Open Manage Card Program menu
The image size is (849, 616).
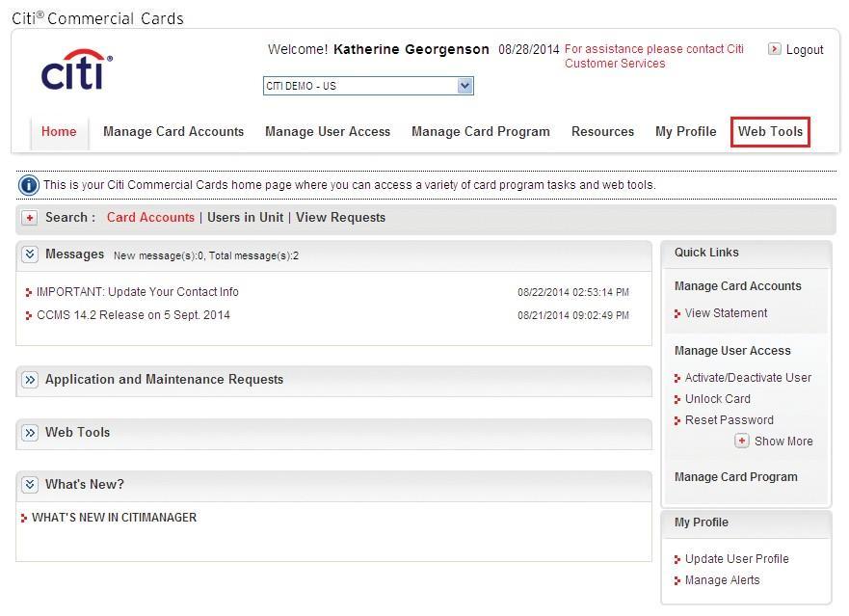[x=481, y=132]
